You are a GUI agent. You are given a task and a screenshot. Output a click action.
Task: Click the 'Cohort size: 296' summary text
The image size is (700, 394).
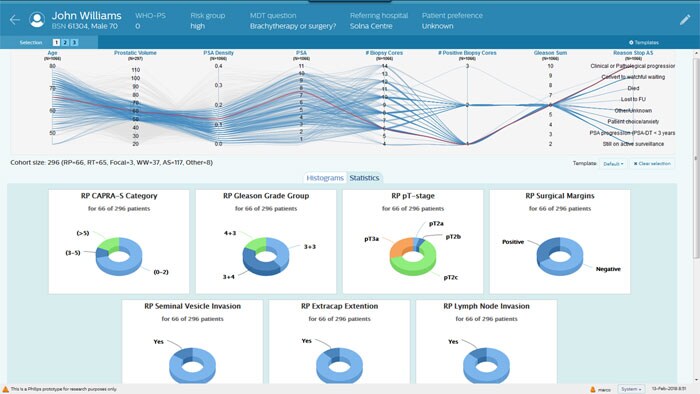pyautogui.click(x=112, y=162)
